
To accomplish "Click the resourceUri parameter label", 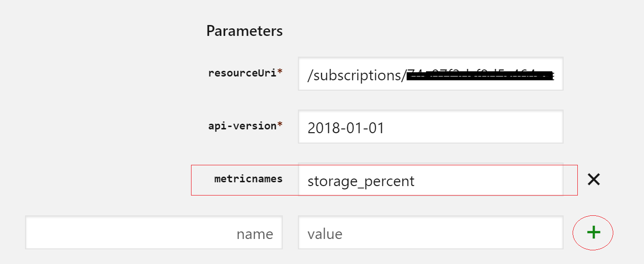I will pyautogui.click(x=243, y=73).
